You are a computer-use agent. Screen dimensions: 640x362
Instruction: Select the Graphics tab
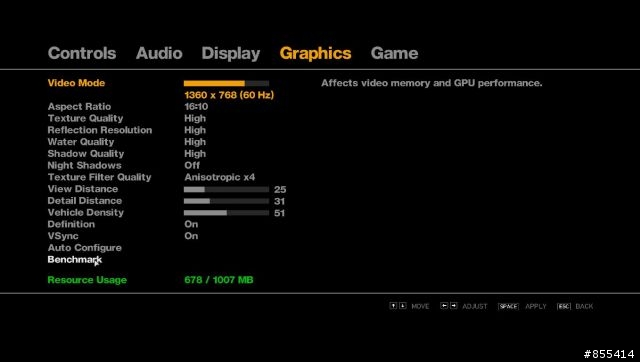coord(315,54)
